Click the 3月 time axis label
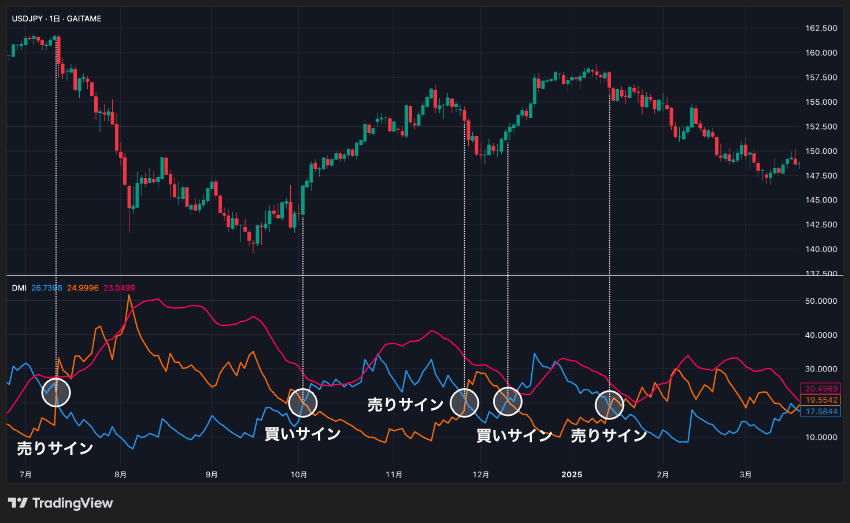This screenshot has width=850, height=523. pyautogui.click(x=746, y=475)
